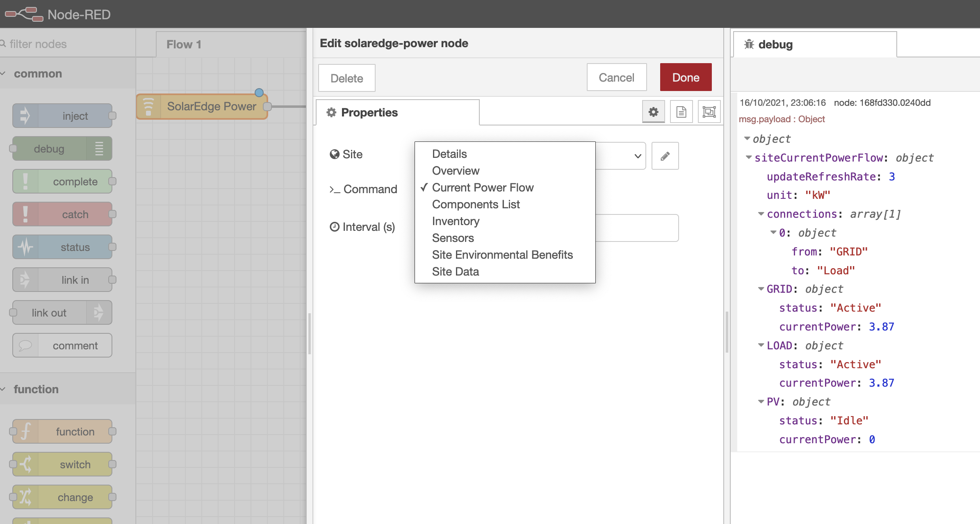The image size is (980, 524).
Task: Click the pencil icon to edit Site
Action: (x=665, y=156)
